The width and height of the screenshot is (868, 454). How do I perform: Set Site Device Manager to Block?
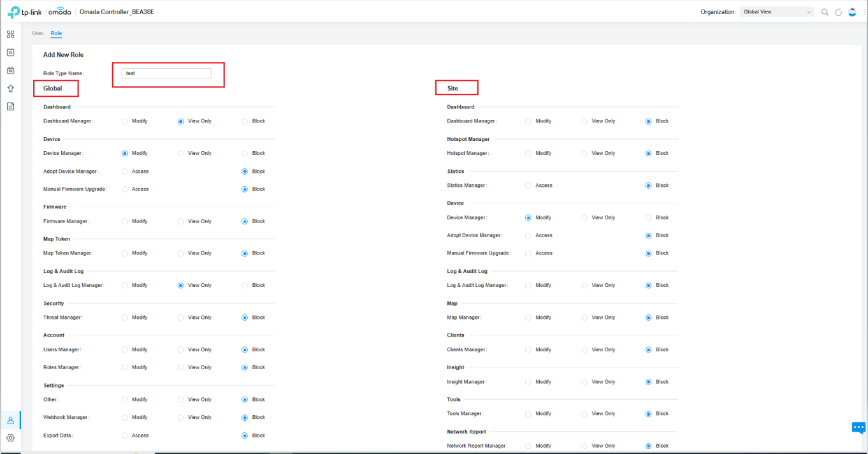(x=649, y=217)
